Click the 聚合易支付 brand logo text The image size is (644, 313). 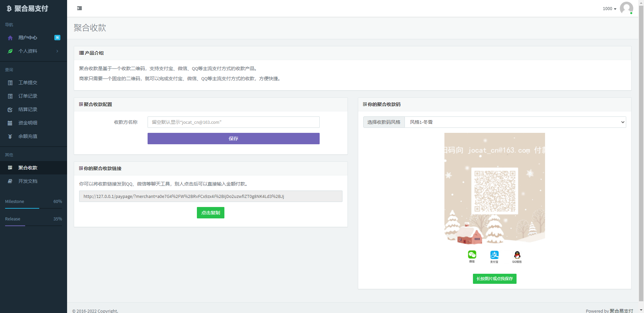click(31, 9)
